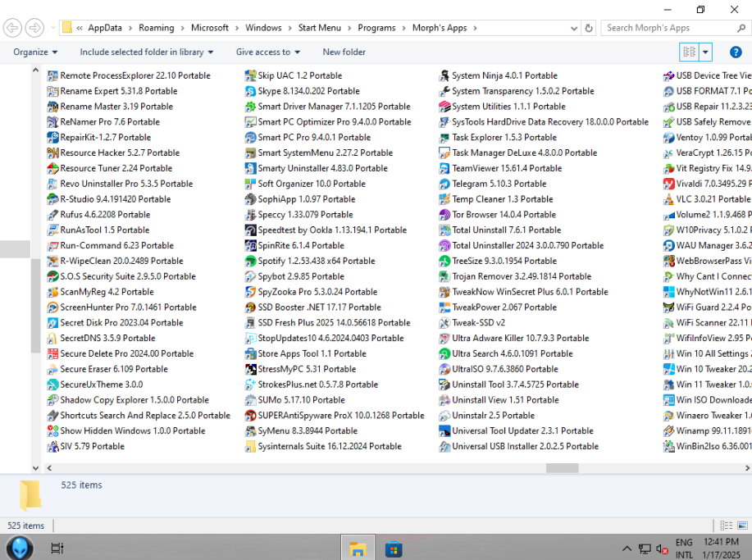Click the Winaero Tweaker icon
752x560 pixels.
coord(668,416)
